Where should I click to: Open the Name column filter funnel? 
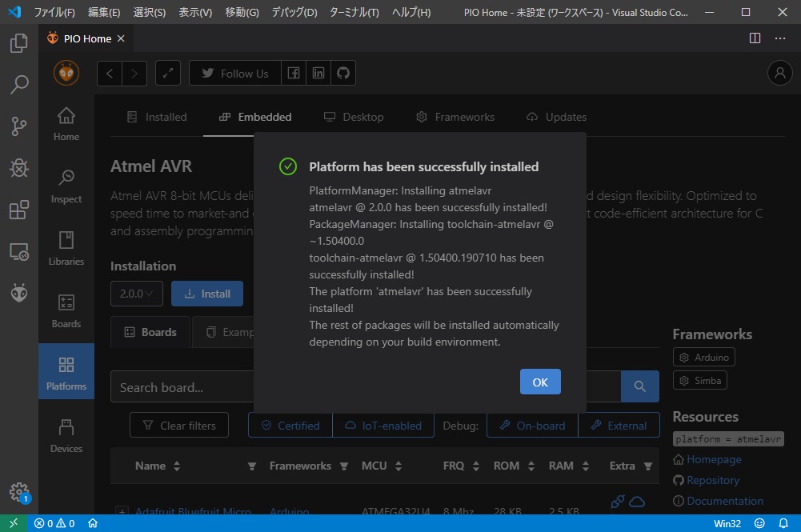coord(251,466)
